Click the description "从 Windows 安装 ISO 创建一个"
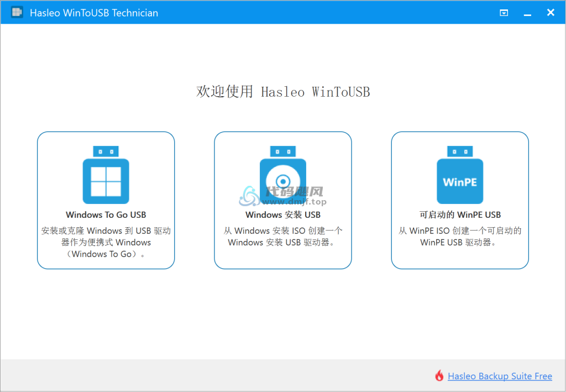Viewport: 566px width, 392px height. 283,231
